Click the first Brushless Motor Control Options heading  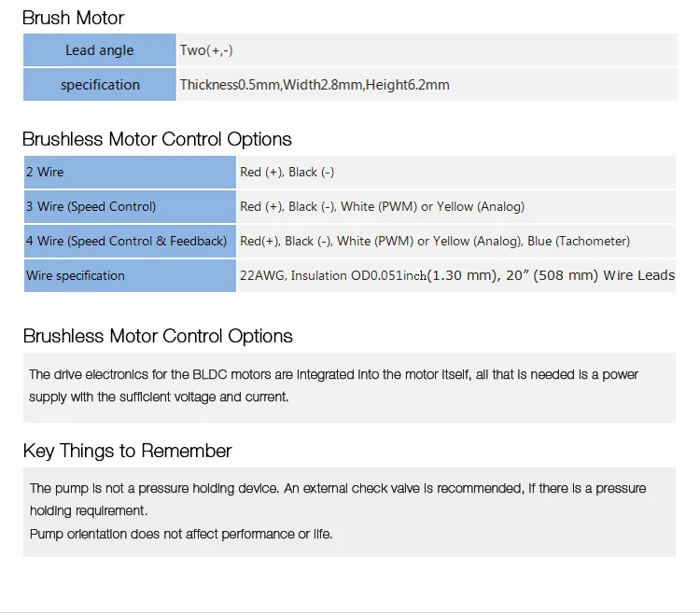(x=157, y=139)
